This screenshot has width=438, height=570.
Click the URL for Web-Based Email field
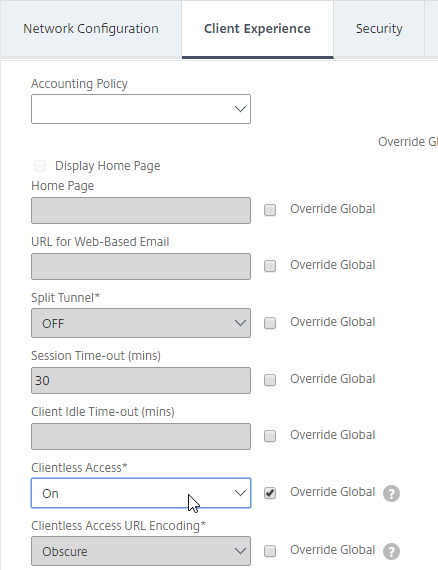tap(141, 266)
